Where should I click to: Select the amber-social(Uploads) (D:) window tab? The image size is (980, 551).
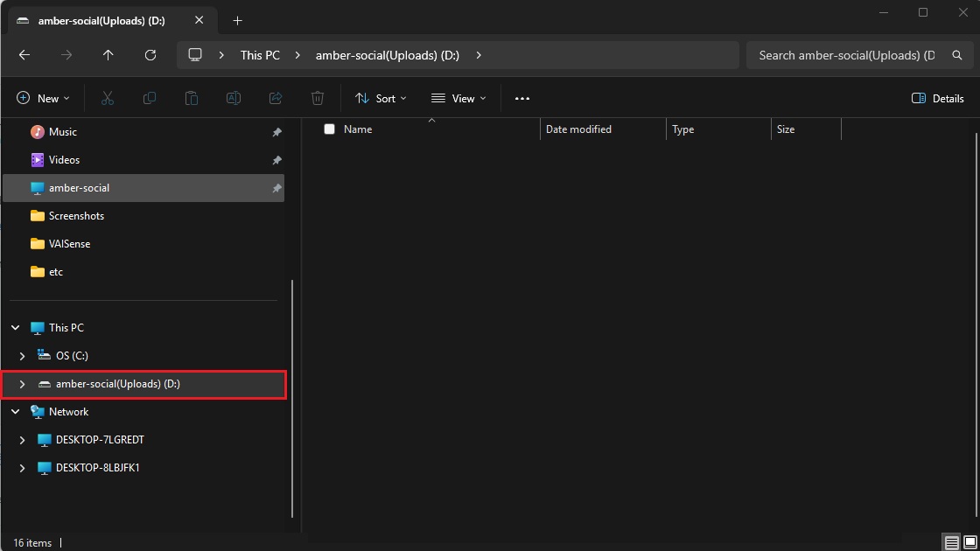(113, 21)
